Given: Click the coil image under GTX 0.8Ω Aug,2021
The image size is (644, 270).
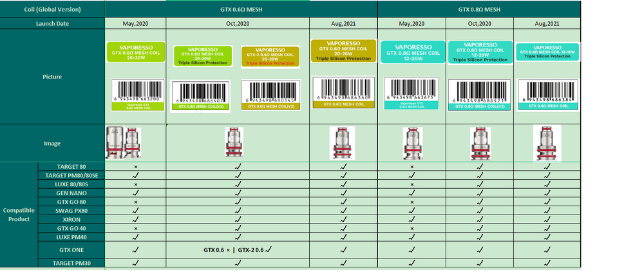Looking at the screenshot, I should (x=547, y=141).
